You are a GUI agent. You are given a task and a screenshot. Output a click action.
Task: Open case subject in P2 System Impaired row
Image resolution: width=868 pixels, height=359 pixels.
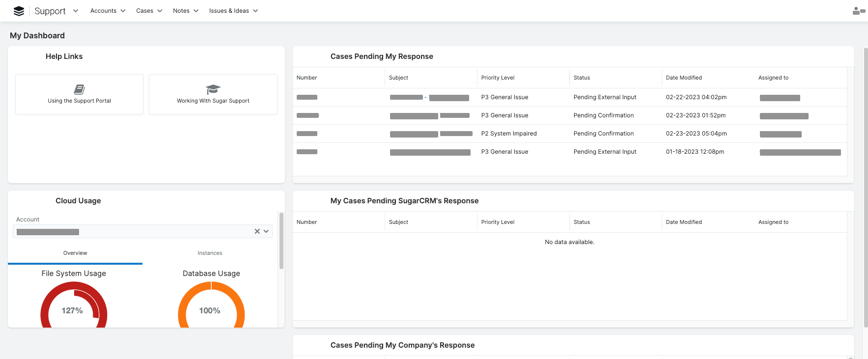(431, 134)
